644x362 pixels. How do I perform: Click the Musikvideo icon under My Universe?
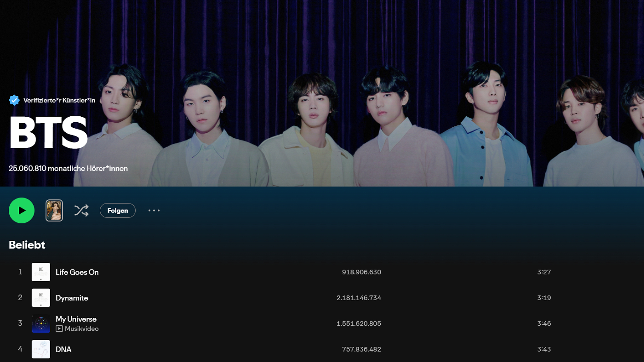pyautogui.click(x=59, y=329)
